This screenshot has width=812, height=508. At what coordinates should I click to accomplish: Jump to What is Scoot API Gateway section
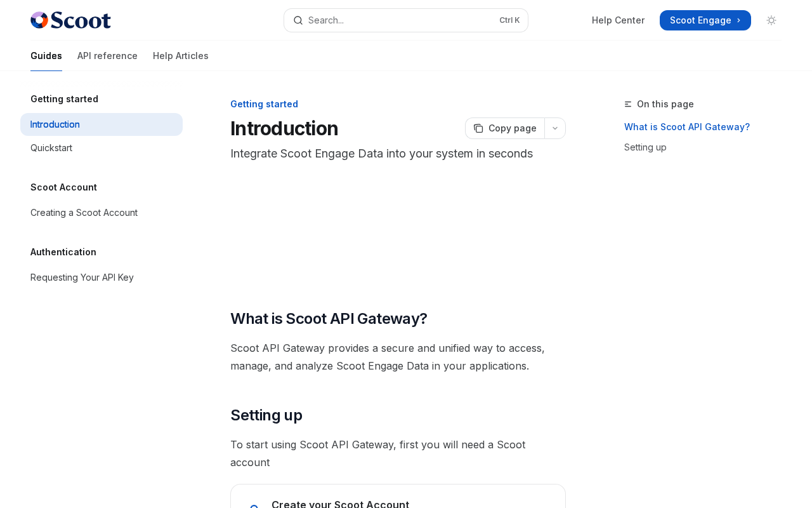(687, 127)
